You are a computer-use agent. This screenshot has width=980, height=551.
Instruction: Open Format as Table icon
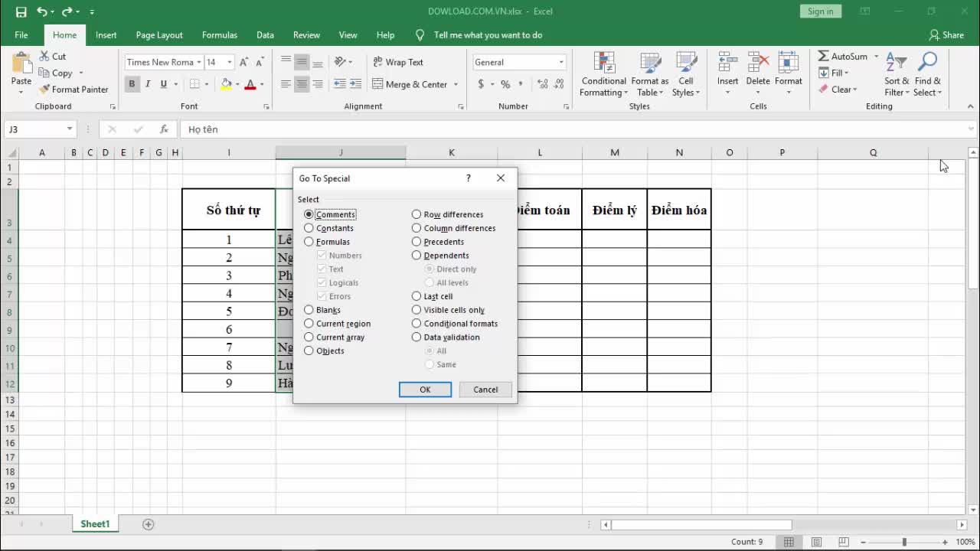(x=650, y=64)
